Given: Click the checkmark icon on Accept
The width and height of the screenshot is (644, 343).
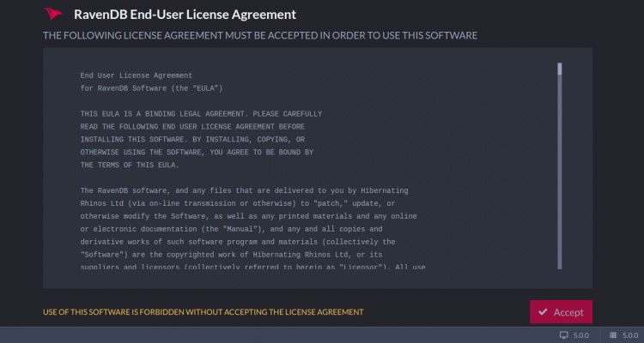Looking at the screenshot, I should tap(543, 312).
